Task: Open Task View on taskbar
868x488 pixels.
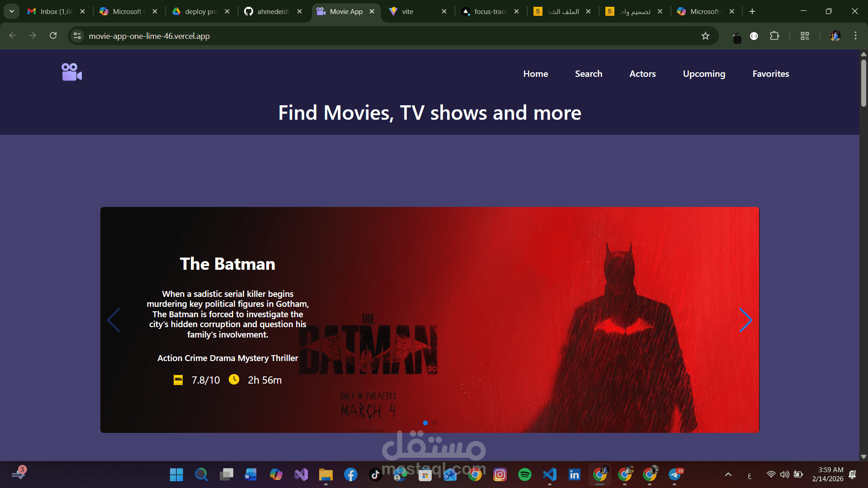Action: click(x=226, y=474)
